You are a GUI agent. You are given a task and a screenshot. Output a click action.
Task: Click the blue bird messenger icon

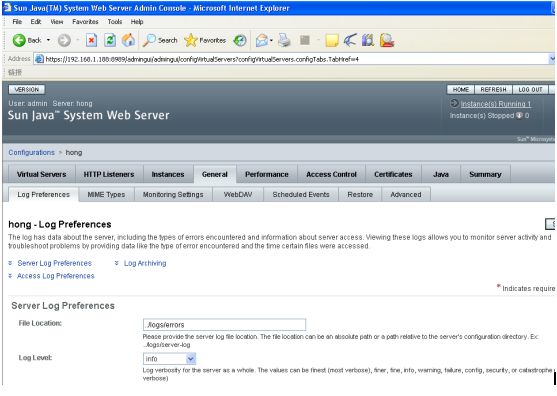click(x=350, y=40)
